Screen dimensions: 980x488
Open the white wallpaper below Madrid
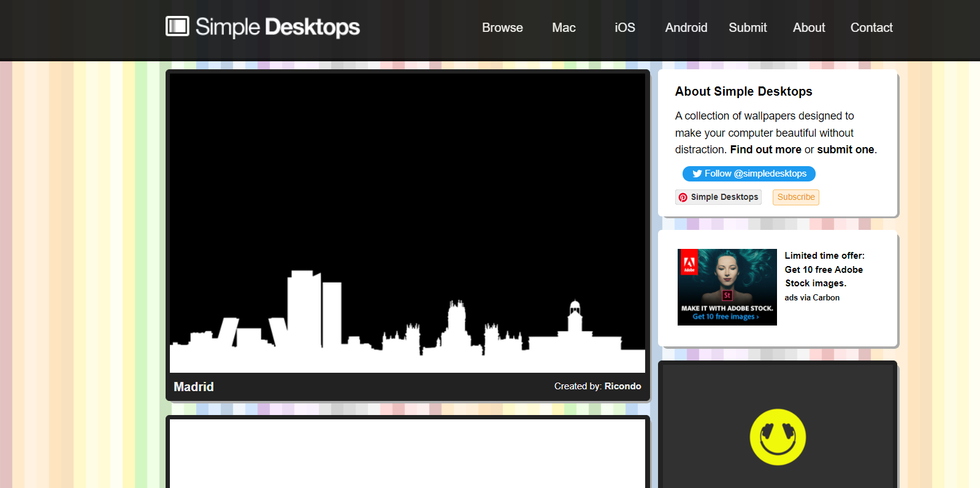pyautogui.click(x=407, y=454)
